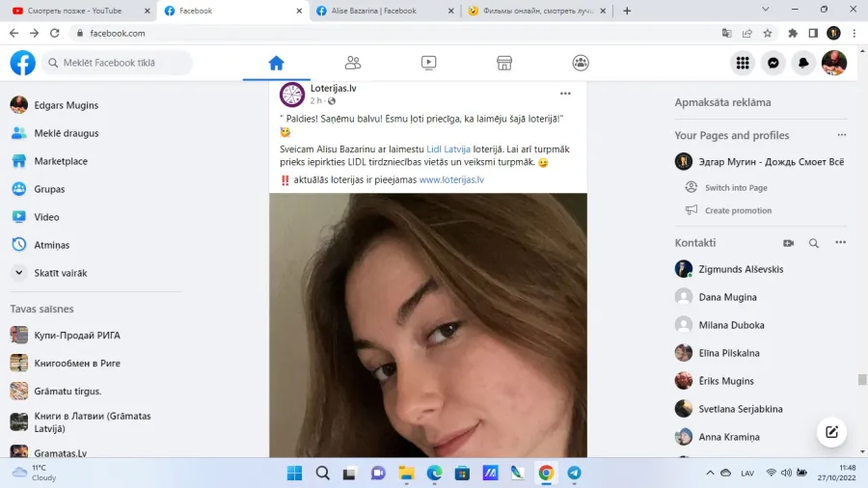Image resolution: width=868 pixels, height=488 pixels.
Task: Click Switch into Page
Action: click(736, 187)
